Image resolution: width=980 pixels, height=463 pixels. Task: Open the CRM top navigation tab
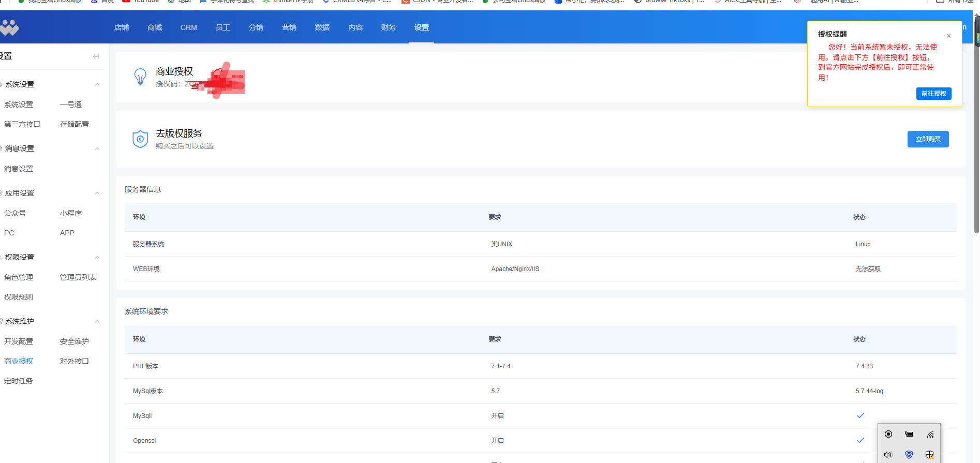189,27
